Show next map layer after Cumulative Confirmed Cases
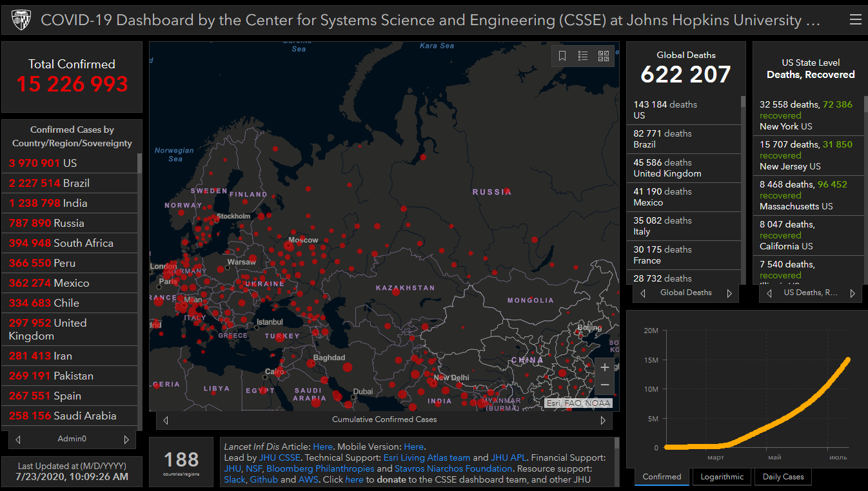868x491 pixels. coord(603,420)
